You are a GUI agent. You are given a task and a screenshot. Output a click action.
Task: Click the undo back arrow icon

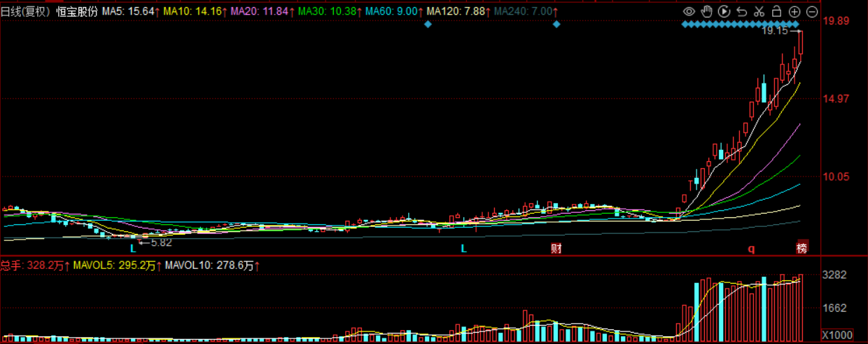(x=742, y=11)
